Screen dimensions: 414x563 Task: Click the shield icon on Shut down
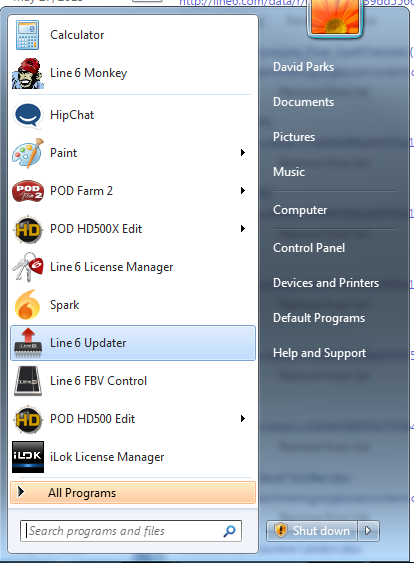click(281, 530)
